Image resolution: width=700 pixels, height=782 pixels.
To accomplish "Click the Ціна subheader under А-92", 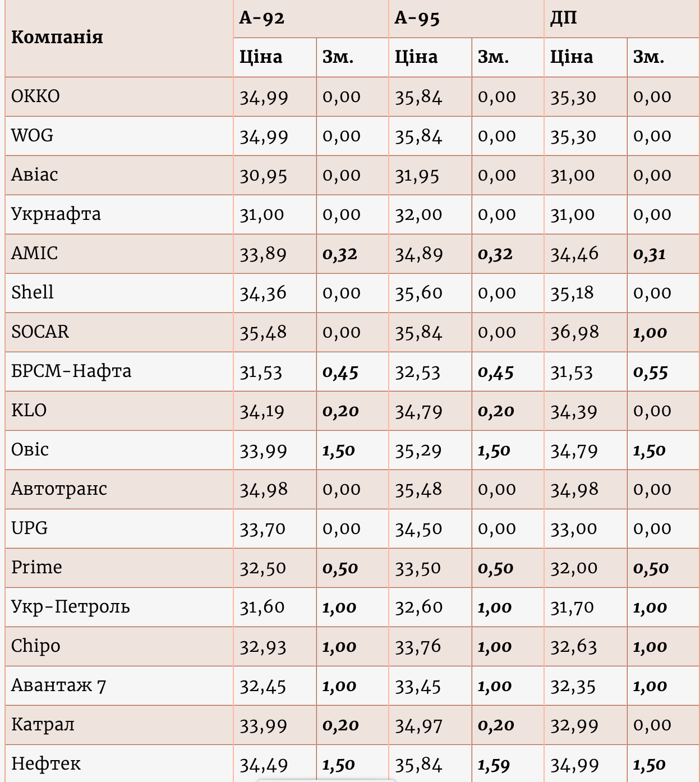I will 261,57.
